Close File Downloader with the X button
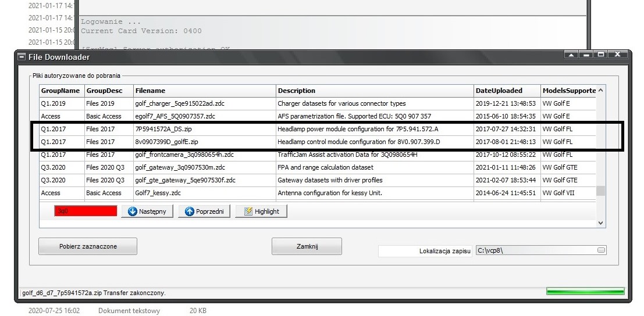This screenshot has height=316, width=644. [618, 55]
